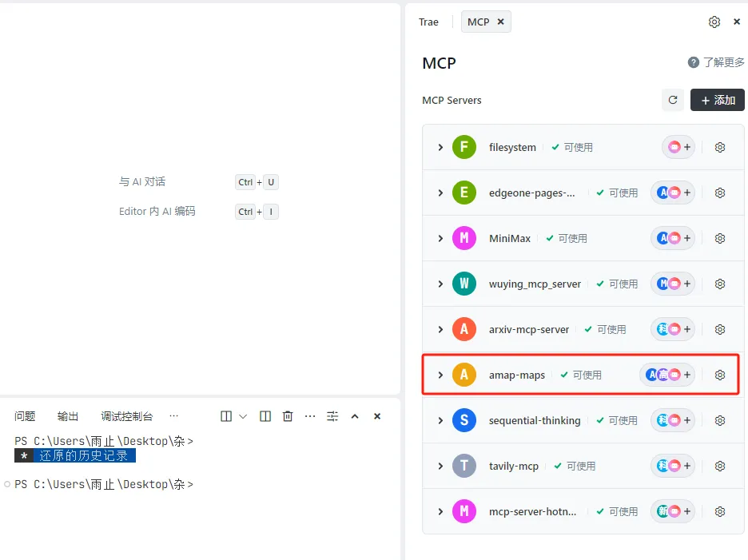Click the more actions ellipsis in terminal panel

pyautogui.click(x=309, y=415)
